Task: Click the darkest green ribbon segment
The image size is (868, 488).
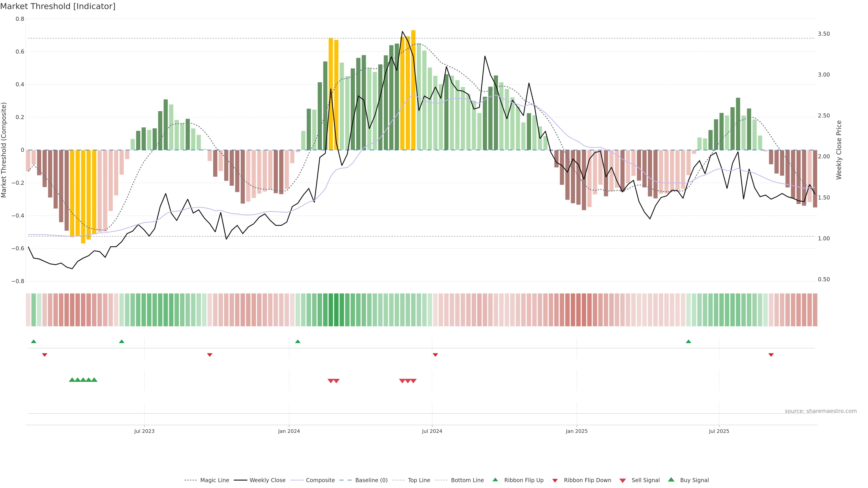Action: (336, 310)
